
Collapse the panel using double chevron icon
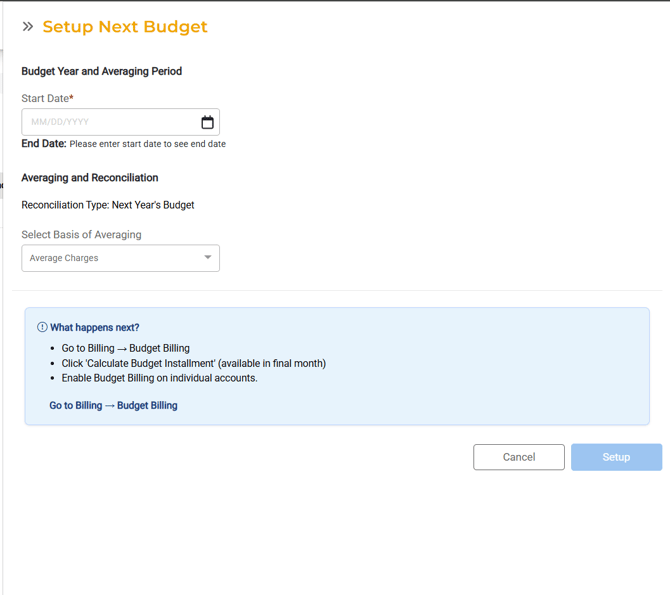coord(28,27)
